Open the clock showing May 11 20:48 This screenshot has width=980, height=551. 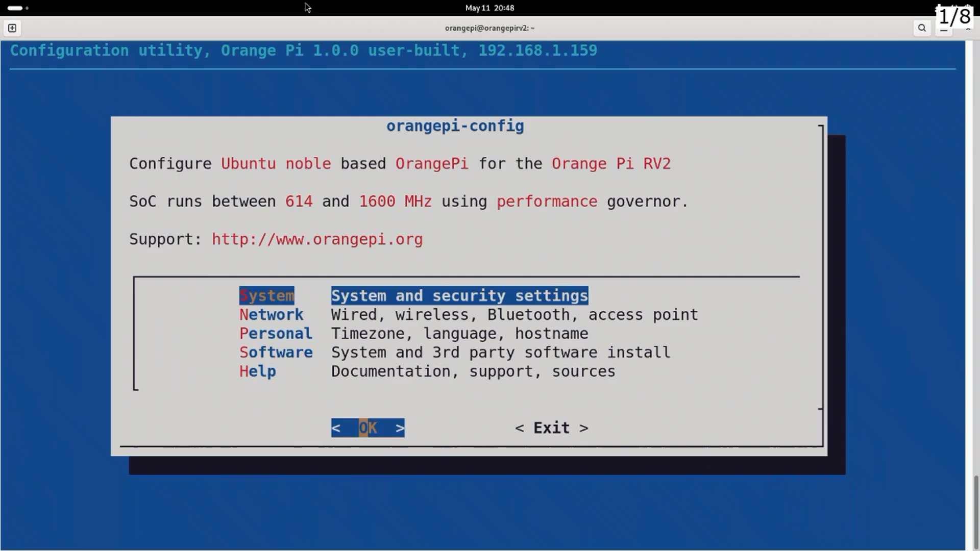point(489,8)
